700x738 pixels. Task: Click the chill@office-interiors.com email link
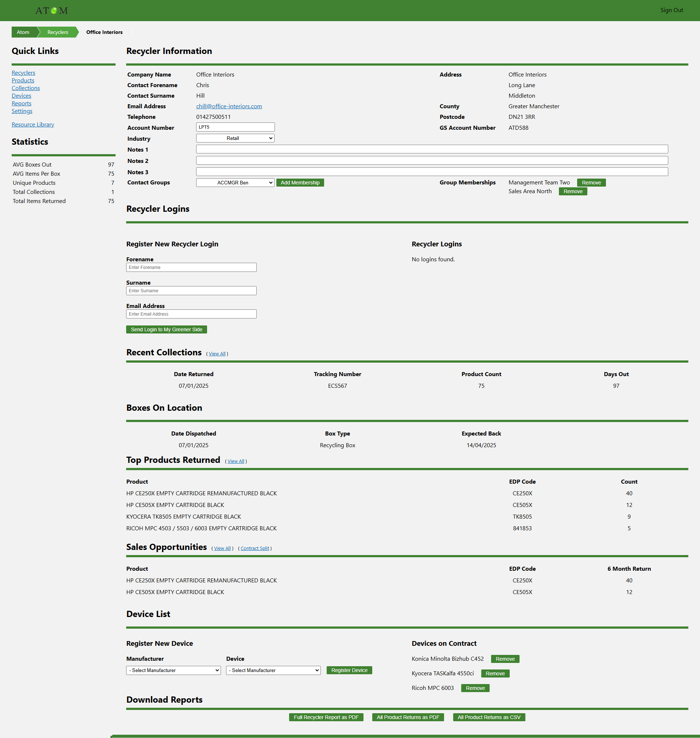click(229, 106)
